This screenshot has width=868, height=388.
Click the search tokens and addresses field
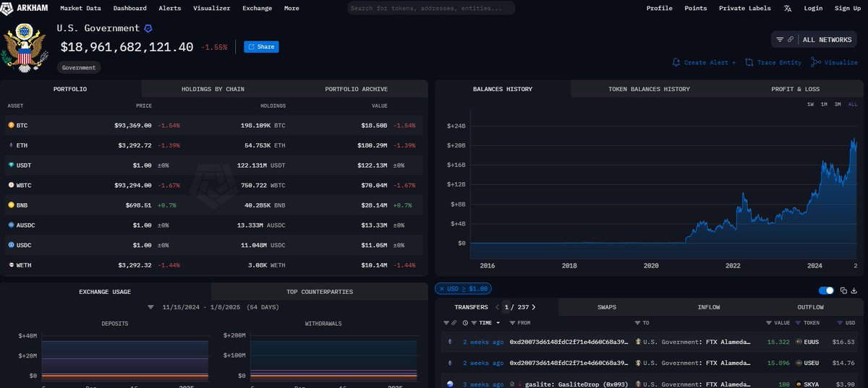coord(431,9)
